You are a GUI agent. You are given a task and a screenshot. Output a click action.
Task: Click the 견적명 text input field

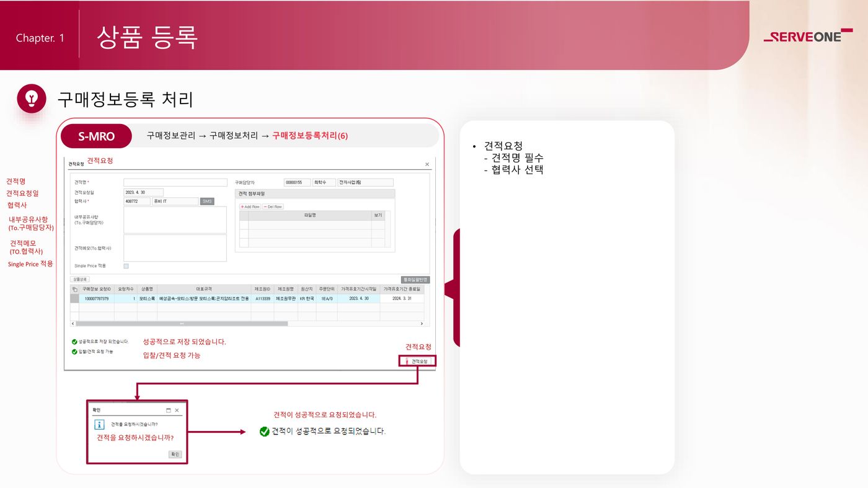(175, 183)
